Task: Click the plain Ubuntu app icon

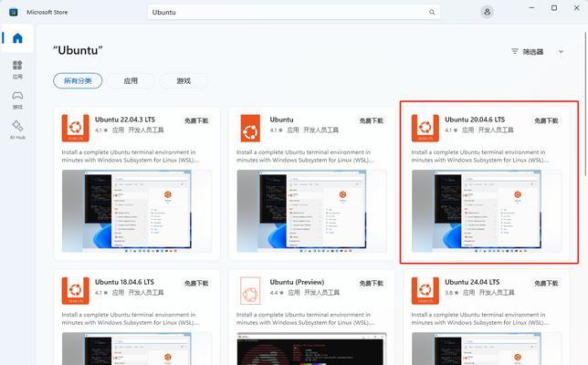Action: (250, 128)
